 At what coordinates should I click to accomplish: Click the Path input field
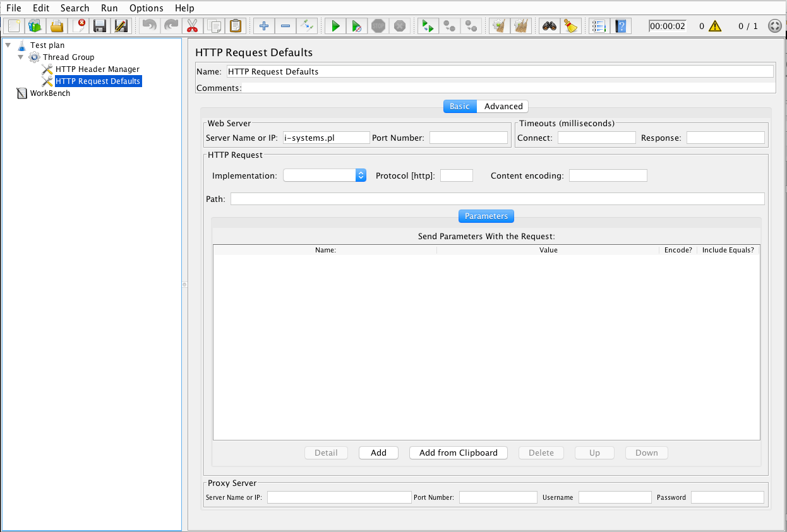(x=497, y=199)
